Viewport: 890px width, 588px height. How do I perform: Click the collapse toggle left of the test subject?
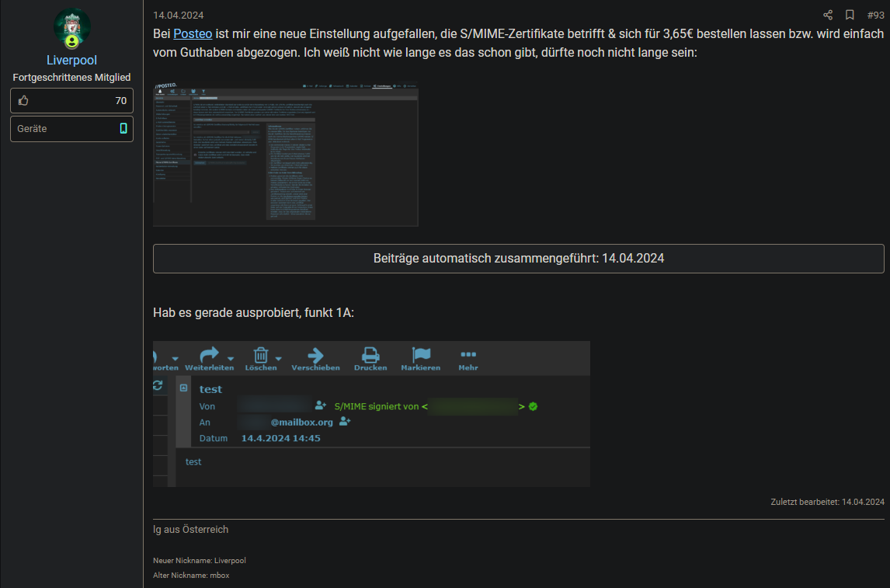pos(183,388)
